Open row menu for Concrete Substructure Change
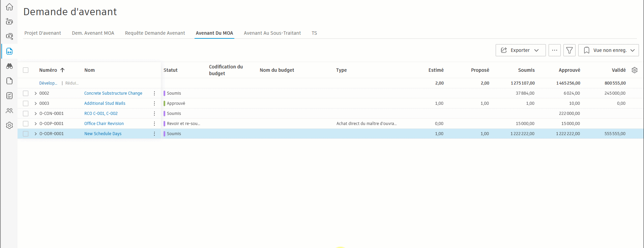Viewport: 644px width, 248px height. point(154,93)
